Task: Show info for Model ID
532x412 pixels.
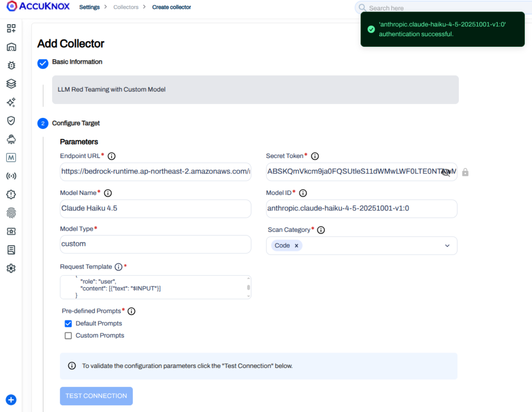Action: point(303,193)
